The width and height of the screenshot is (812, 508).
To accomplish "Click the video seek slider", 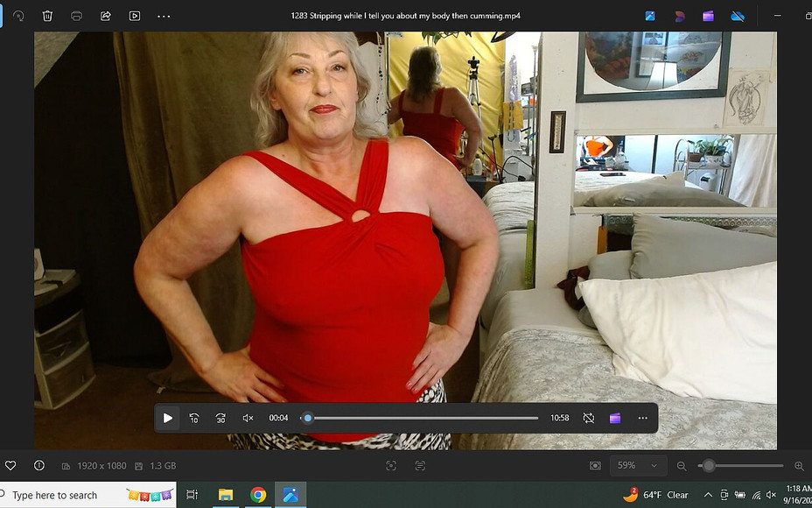I will pyautogui.click(x=422, y=418).
